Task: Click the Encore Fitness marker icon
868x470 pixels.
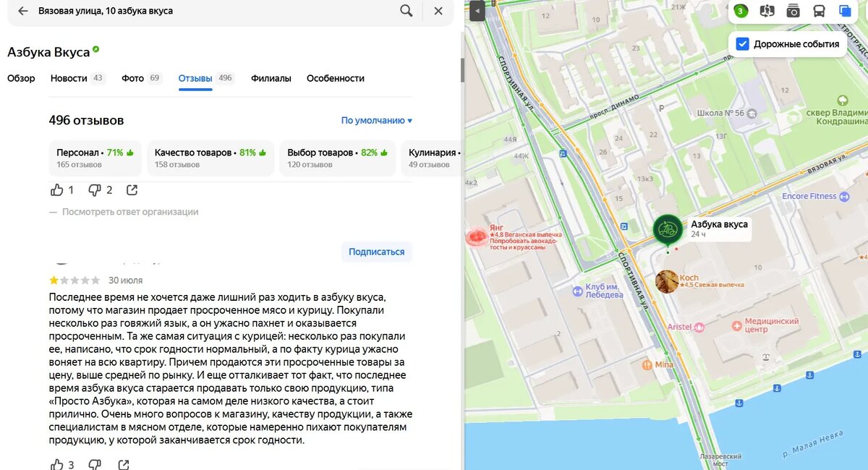Action: pyautogui.click(x=843, y=196)
